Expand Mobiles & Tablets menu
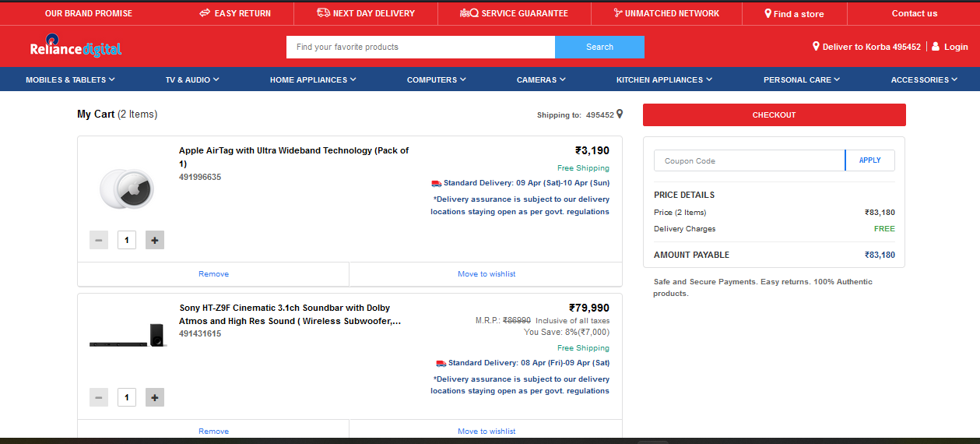The height and width of the screenshot is (444, 980). 70,79
